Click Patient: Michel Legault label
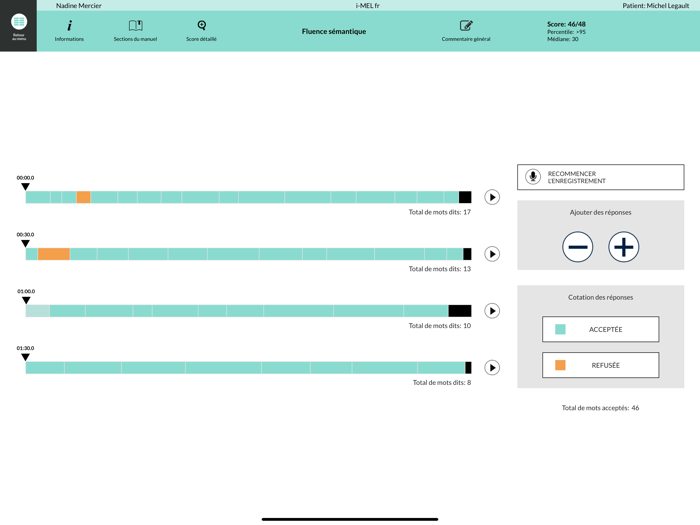This screenshot has width=700, height=525. coord(656,5)
